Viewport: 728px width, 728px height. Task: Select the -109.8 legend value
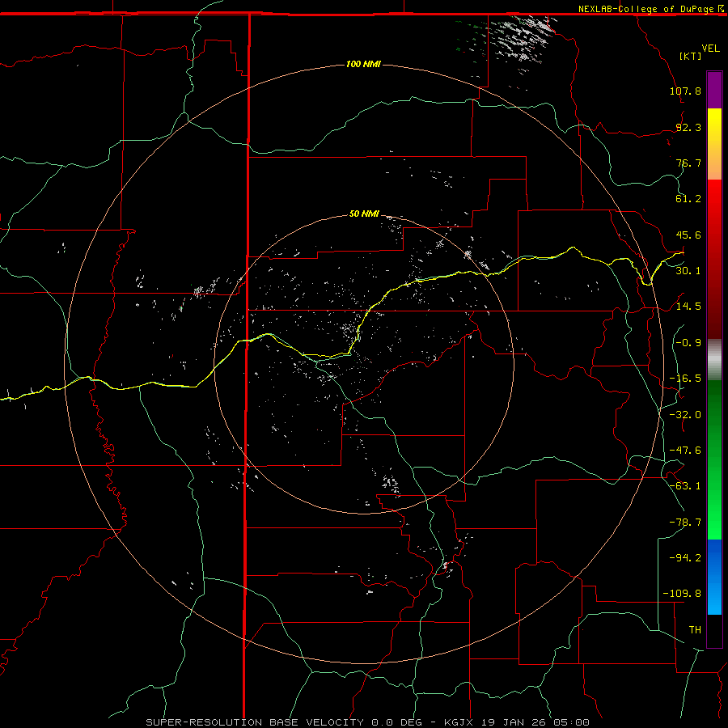pyautogui.click(x=682, y=594)
